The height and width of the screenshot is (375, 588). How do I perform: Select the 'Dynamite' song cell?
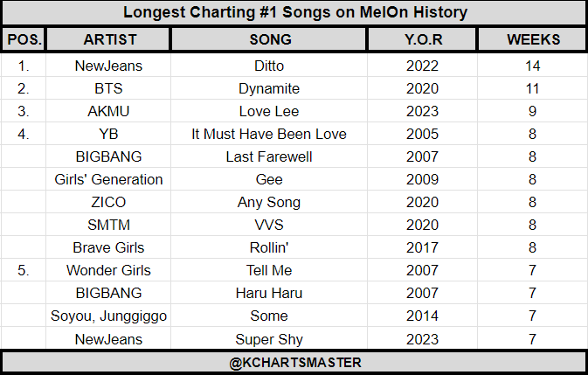269,88
